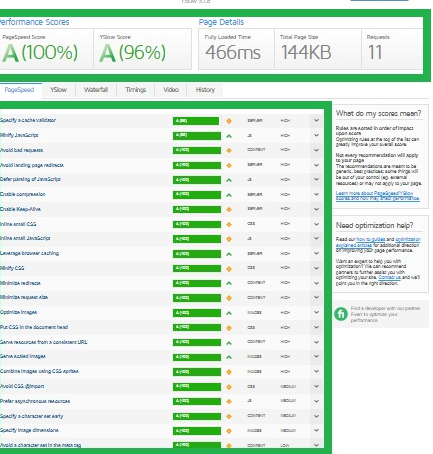Switch to the YSlow tab
The width and height of the screenshot is (433, 454).
click(x=58, y=90)
